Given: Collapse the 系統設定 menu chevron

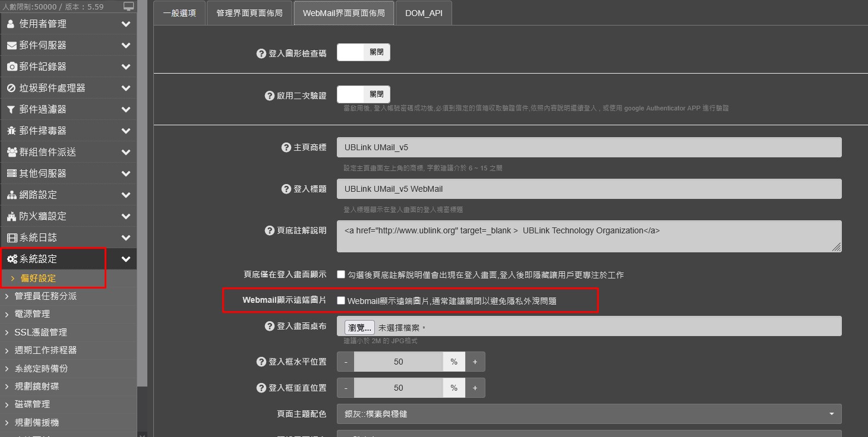Looking at the screenshot, I should 125,259.
